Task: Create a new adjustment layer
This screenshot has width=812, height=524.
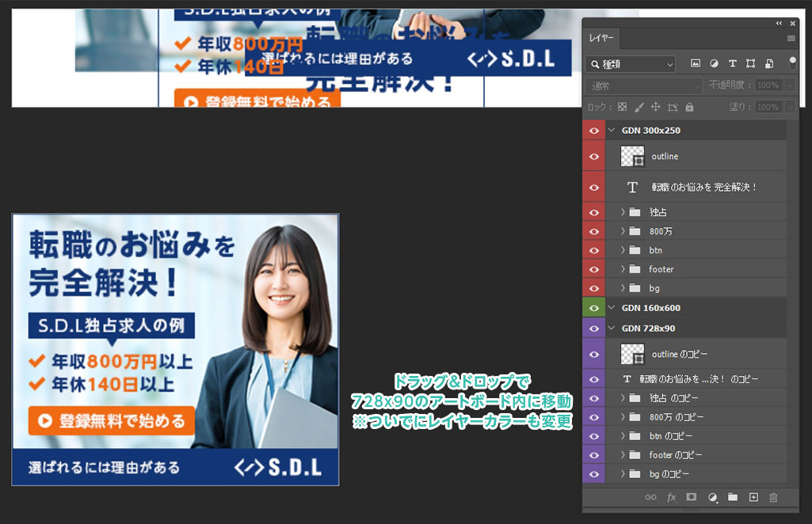Action: [712, 497]
